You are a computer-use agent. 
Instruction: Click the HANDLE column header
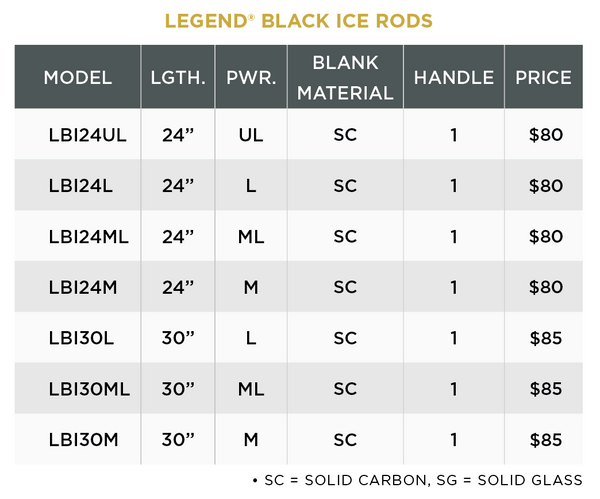453,77
